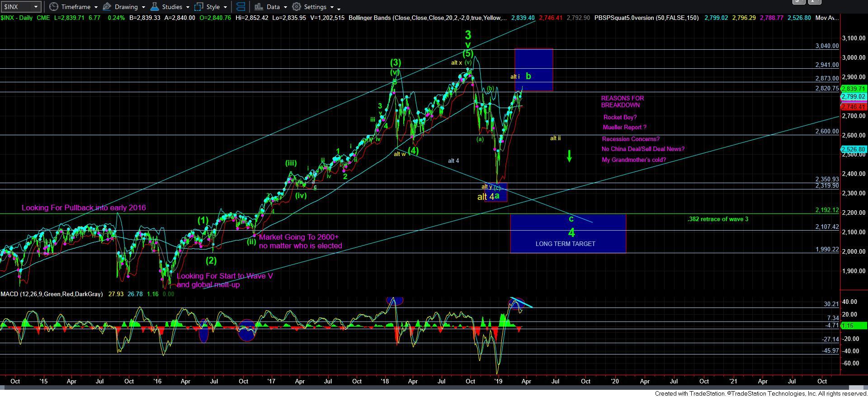Screen dimensions: 868x397
Task: Click the green down arrow drawing
Action: pos(570,156)
